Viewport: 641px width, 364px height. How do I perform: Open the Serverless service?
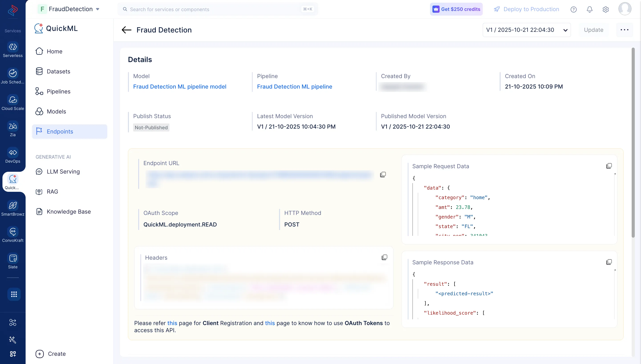tap(13, 49)
